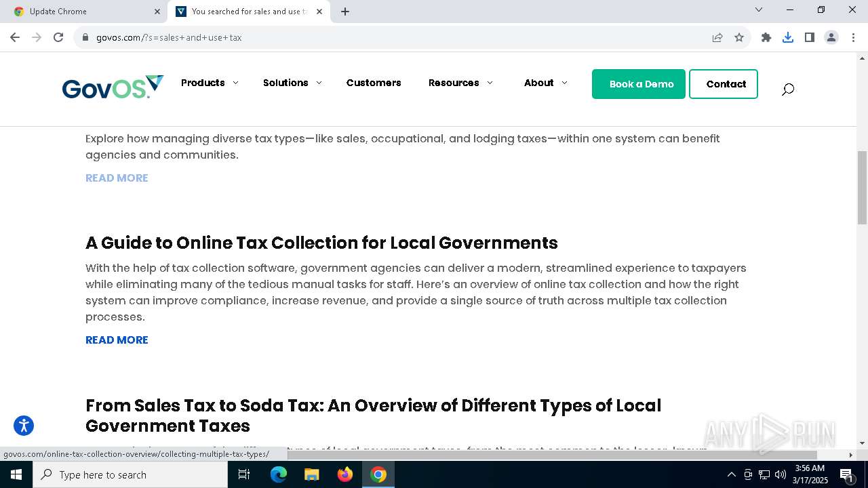Screen dimensions: 868x488
Task: Click the GovOS logo
Action: [113, 87]
